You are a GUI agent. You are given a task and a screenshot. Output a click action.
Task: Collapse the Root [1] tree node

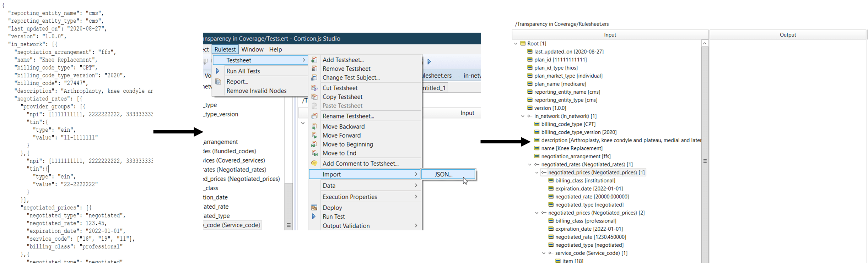click(516, 44)
